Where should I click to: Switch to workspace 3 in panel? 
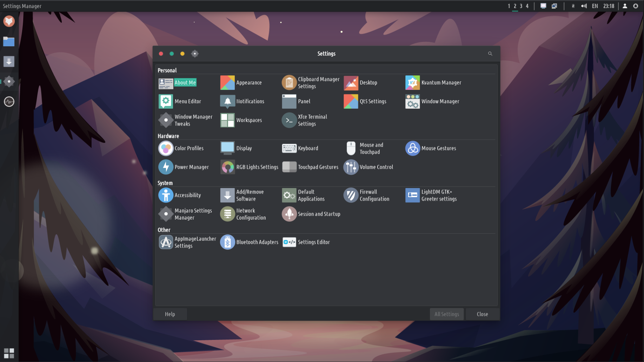tap(521, 6)
